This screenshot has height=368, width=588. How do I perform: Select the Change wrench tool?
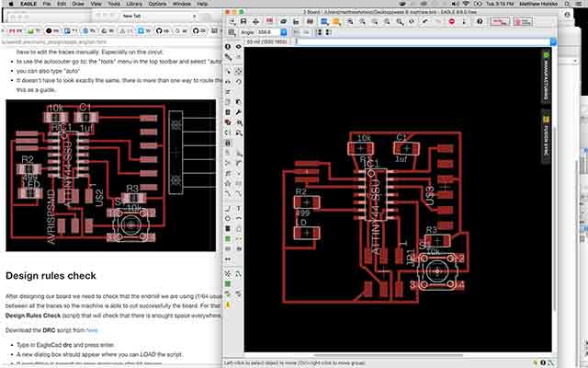click(239, 112)
